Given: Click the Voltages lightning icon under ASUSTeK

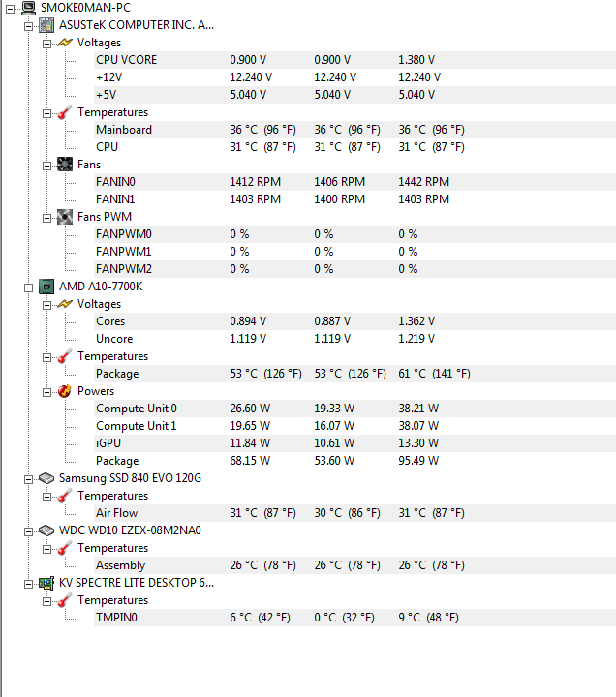Looking at the screenshot, I should click(x=65, y=43).
